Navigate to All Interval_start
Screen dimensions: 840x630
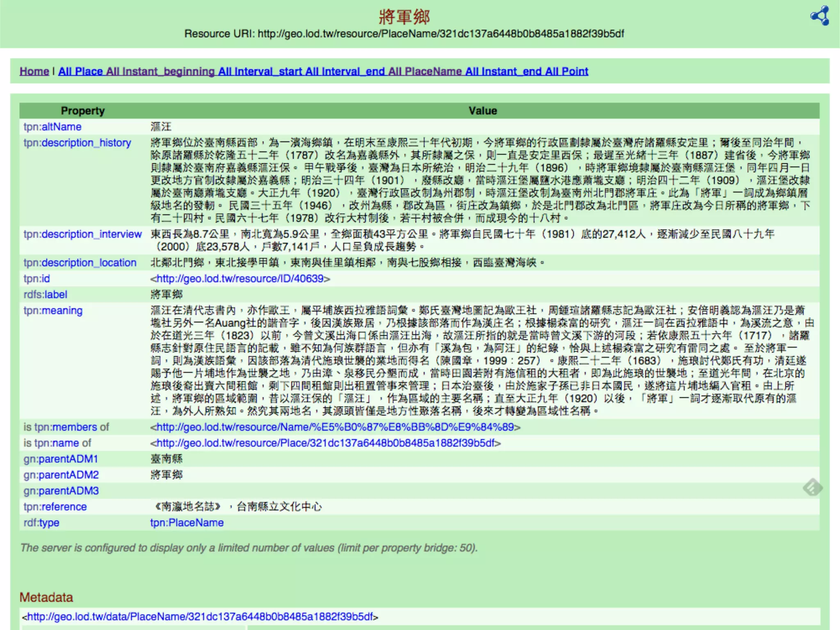pyautogui.click(x=260, y=71)
